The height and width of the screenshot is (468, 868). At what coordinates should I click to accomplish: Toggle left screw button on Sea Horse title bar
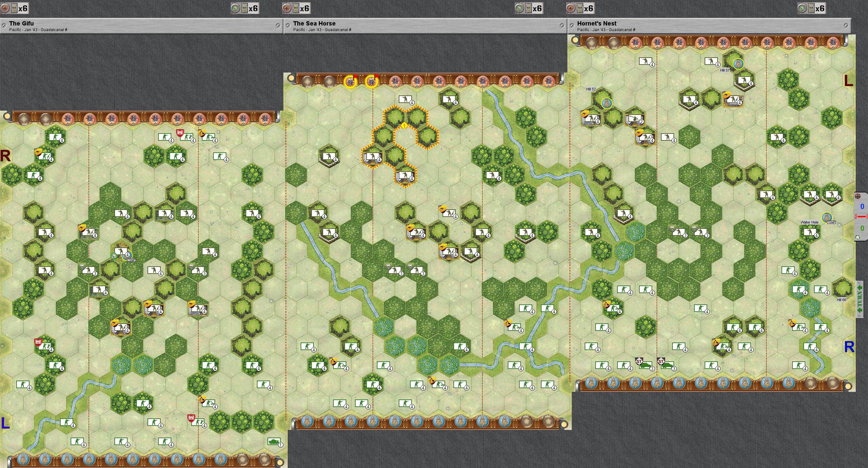288,26
